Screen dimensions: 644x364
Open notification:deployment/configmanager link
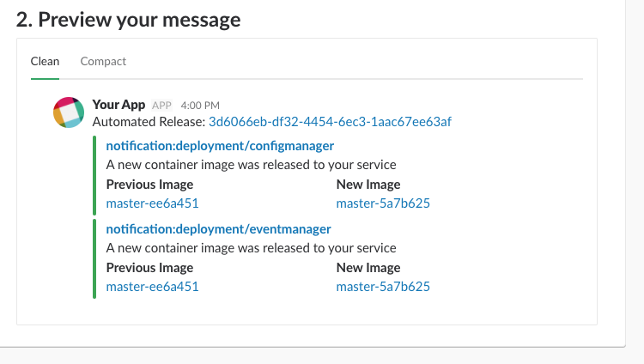click(x=220, y=146)
